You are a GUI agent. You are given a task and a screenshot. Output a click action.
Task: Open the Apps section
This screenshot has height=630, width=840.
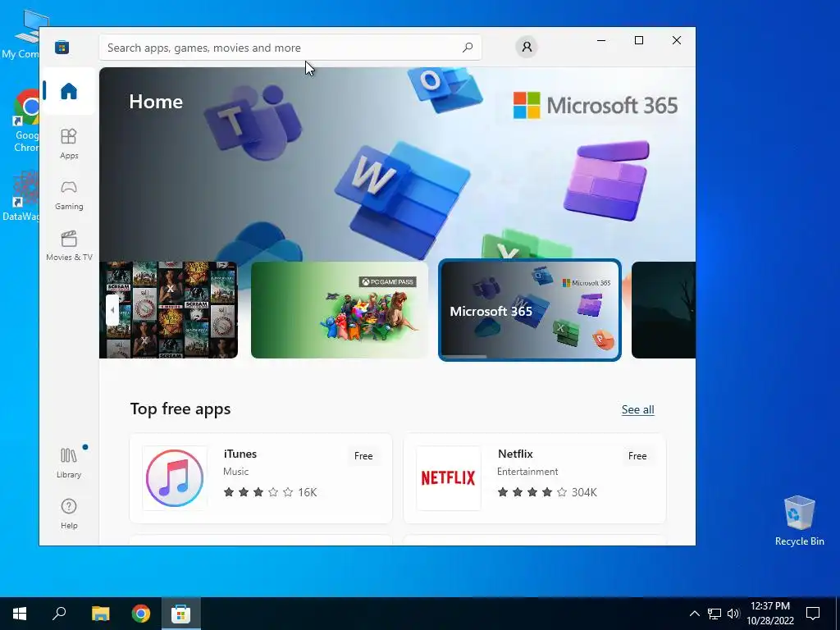click(x=69, y=144)
